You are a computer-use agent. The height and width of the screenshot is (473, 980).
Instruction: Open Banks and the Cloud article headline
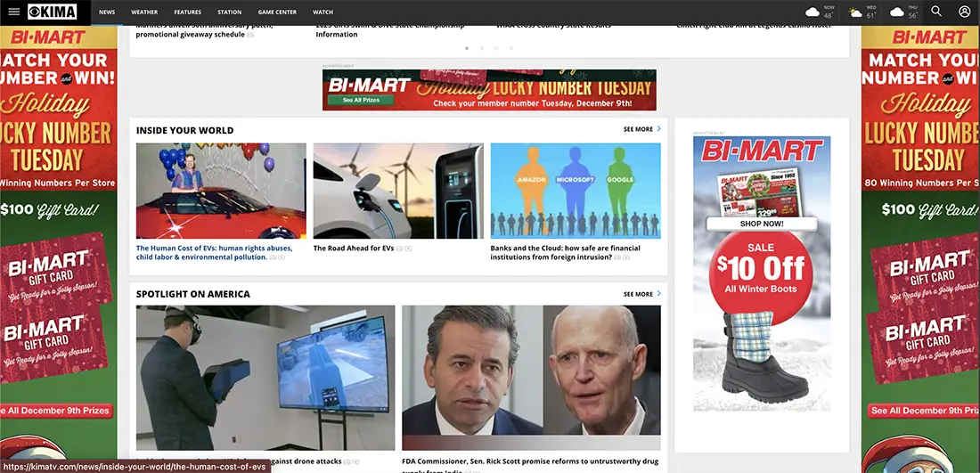pyautogui.click(x=565, y=252)
